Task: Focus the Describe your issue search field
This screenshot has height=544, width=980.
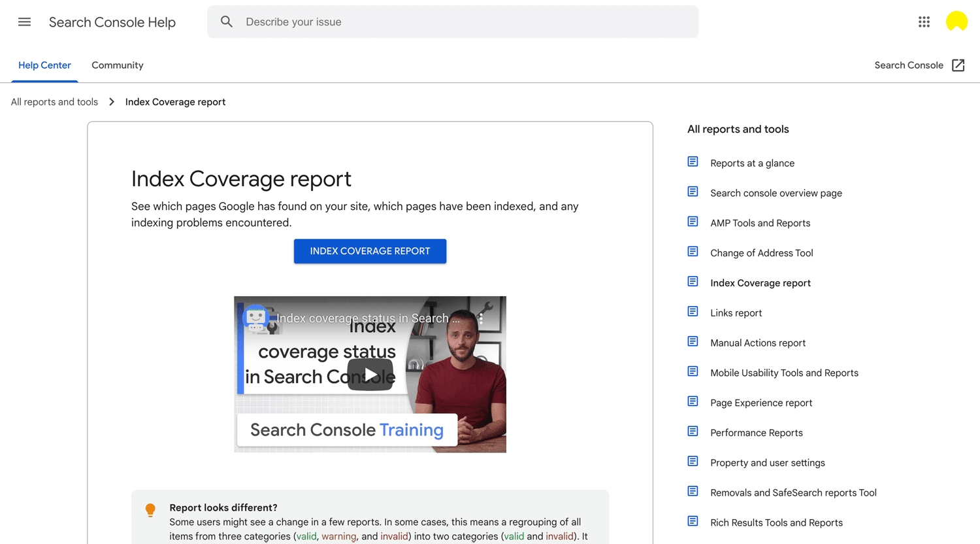Action: pyautogui.click(x=453, y=22)
